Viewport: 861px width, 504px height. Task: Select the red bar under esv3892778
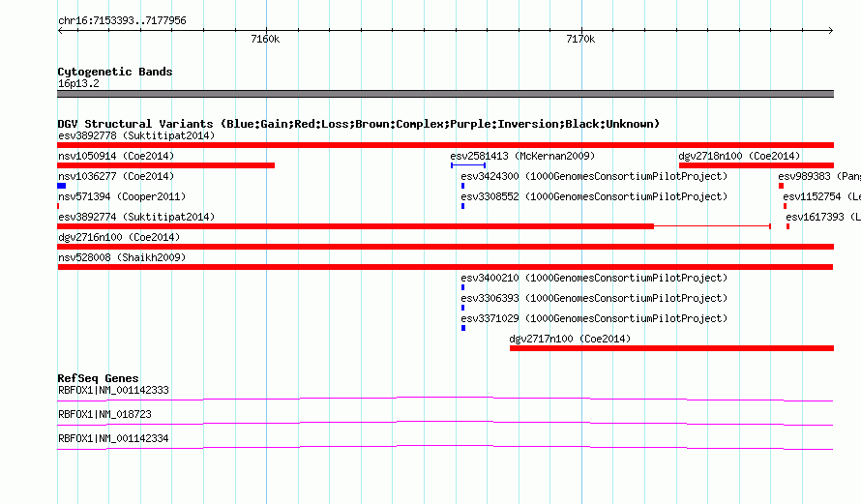pos(445,145)
